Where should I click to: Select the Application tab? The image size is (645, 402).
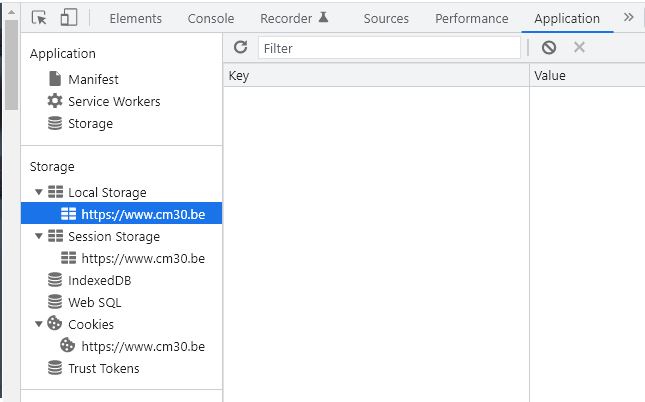pyautogui.click(x=567, y=19)
